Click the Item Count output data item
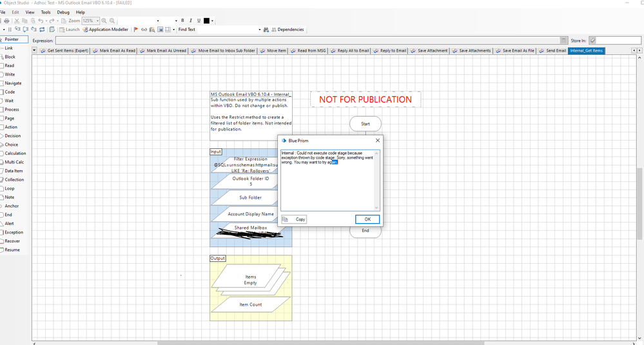 251,304
